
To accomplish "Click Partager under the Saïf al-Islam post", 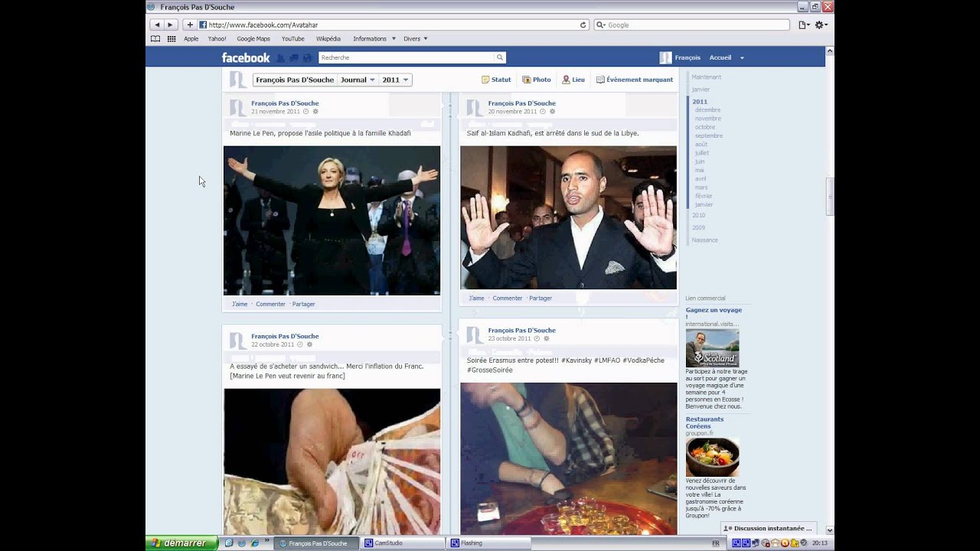I will click(x=541, y=298).
